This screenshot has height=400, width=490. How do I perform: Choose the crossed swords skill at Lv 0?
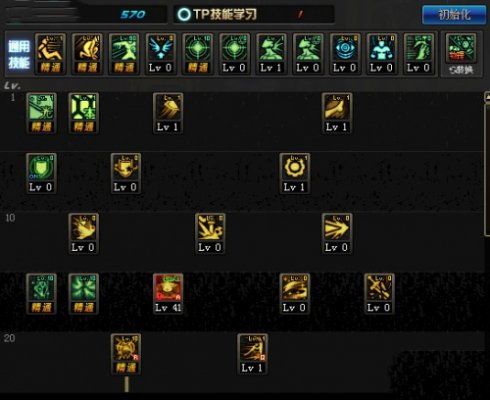(x=379, y=294)
